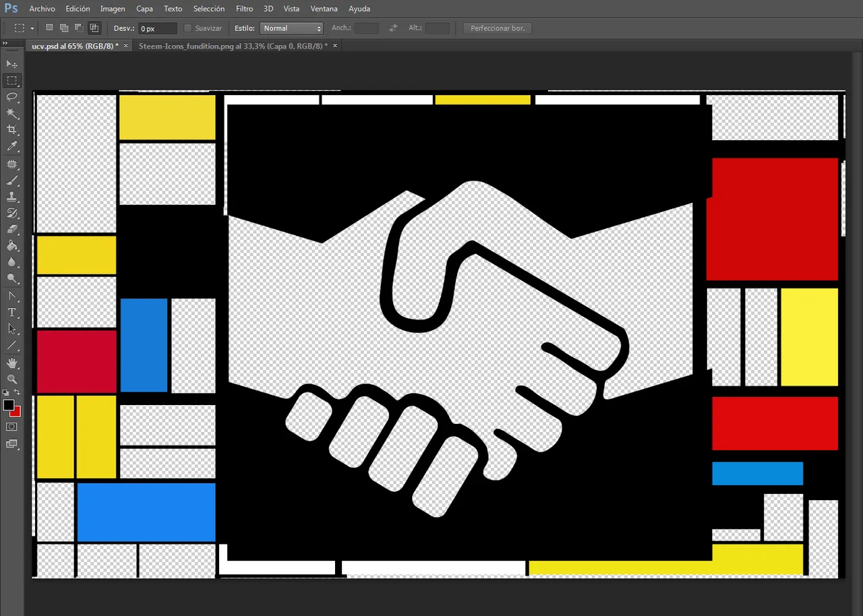This screenshot has width=863, height=616.
Task: Toggle Quick Mask mode
Action: coord(11,427)
